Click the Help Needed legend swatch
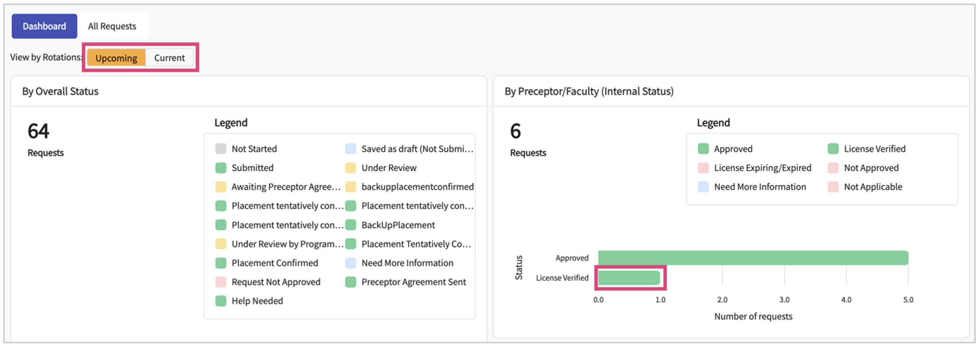Viewport: 980px width, 348px height. [x=221, y=301]
